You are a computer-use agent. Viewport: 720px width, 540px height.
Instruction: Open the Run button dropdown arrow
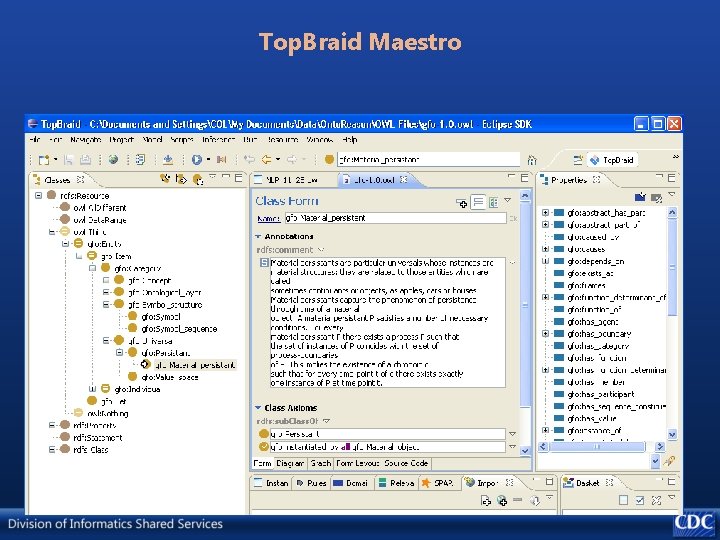pos(208,159)
